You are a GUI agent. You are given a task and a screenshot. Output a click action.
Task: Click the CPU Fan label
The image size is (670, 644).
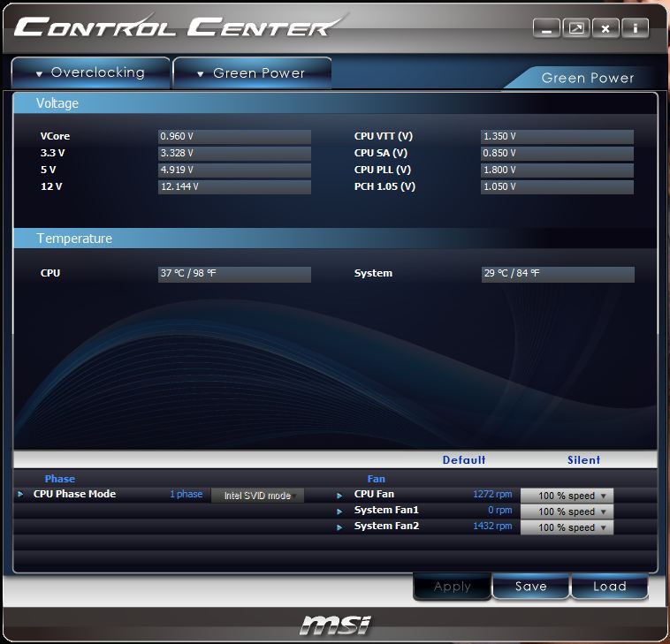point(374,494)
